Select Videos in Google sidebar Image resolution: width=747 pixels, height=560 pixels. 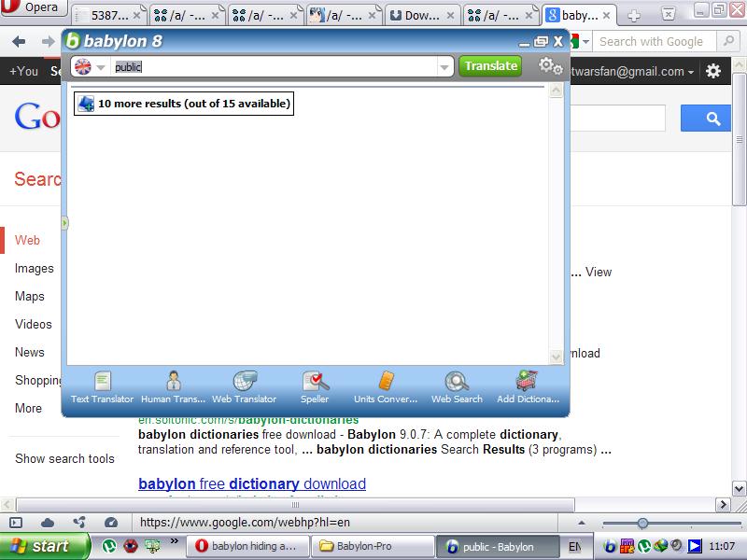pyautogui.click(x=34, y=324)
